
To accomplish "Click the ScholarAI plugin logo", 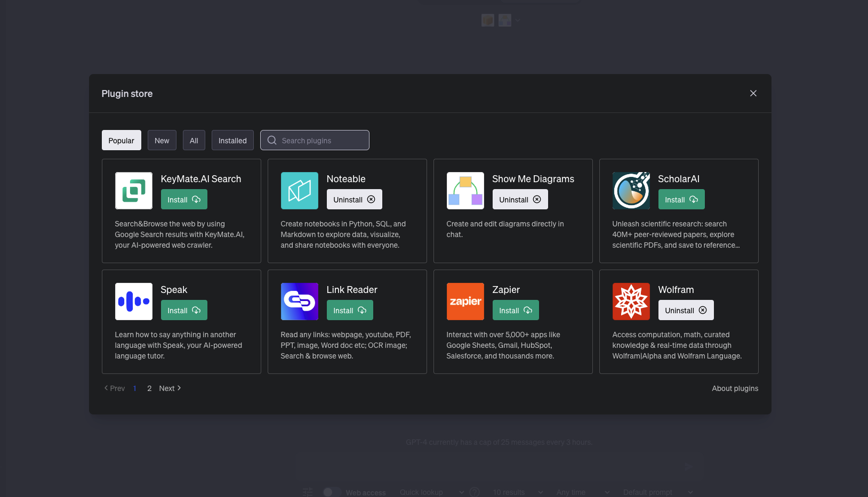I will pyautogui.click(x=631, y=191).
